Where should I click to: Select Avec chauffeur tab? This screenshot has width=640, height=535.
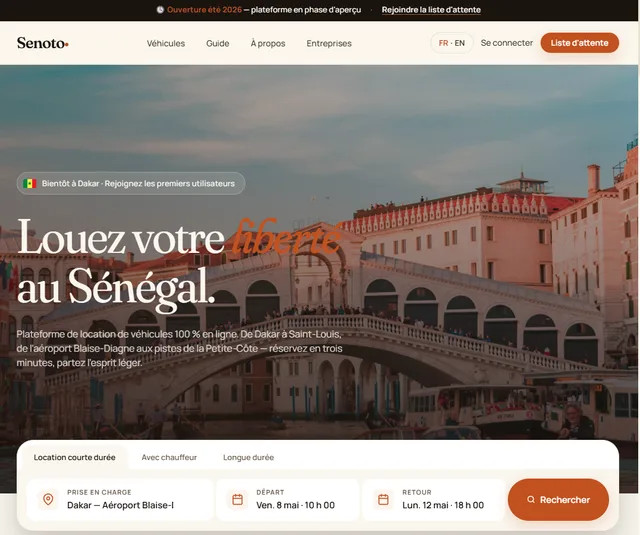[169, 457]
